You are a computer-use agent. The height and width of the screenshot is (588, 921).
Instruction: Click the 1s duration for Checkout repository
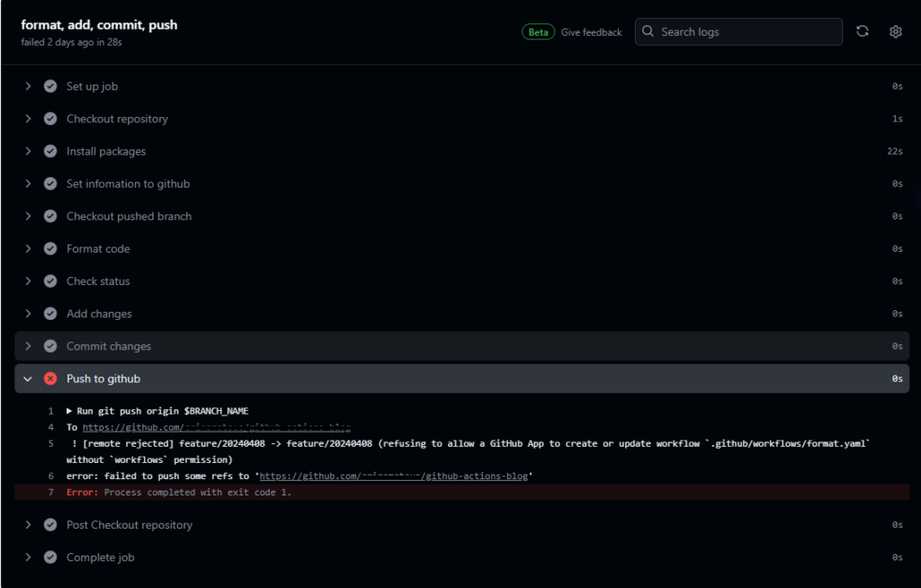897,119
